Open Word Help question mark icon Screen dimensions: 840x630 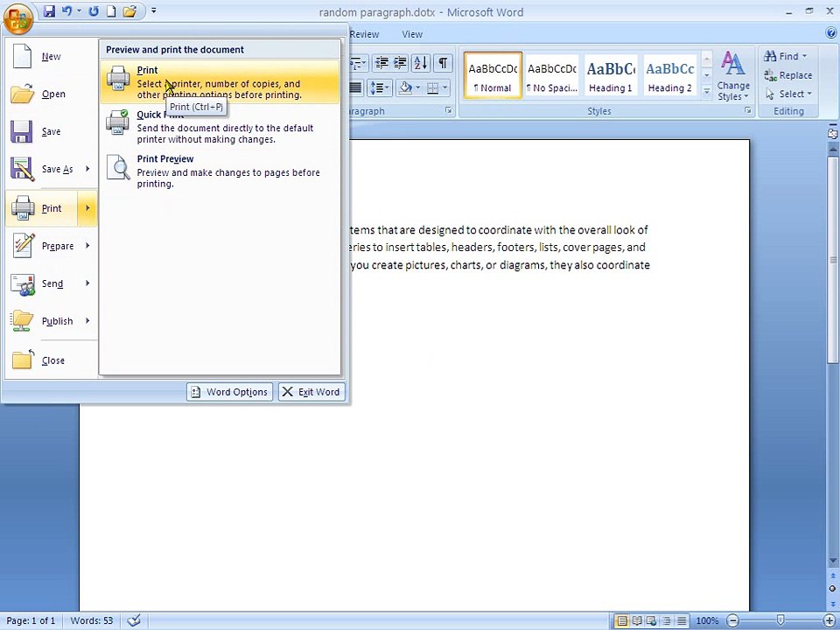click(831, 33)
